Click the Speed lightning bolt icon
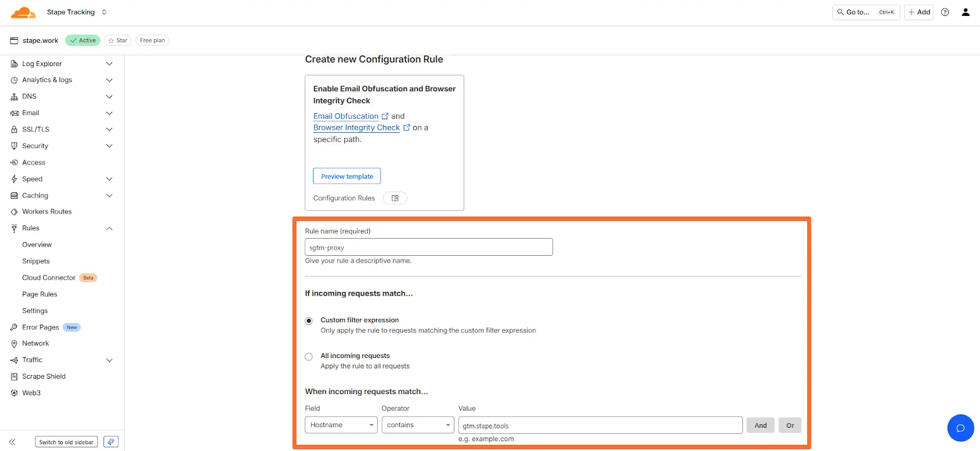This screenshot has width=980, height=451. 14,179
